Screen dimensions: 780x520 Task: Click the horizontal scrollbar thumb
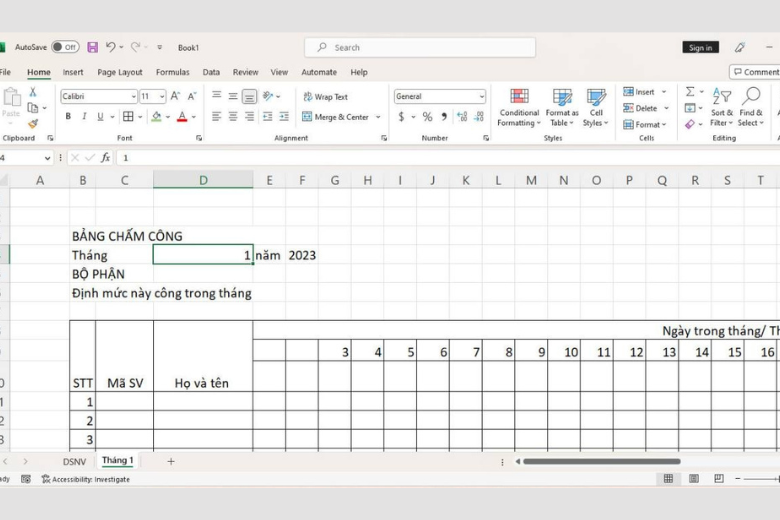(601, 461)
